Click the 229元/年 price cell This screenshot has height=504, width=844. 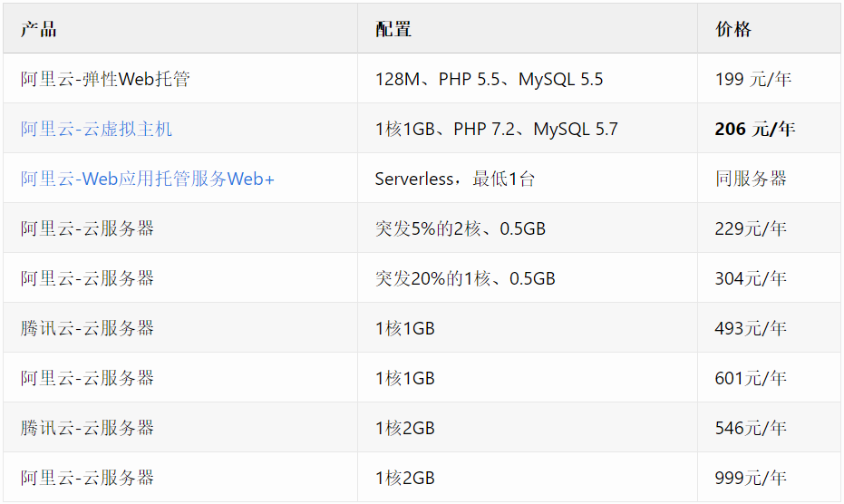point(769,228)
